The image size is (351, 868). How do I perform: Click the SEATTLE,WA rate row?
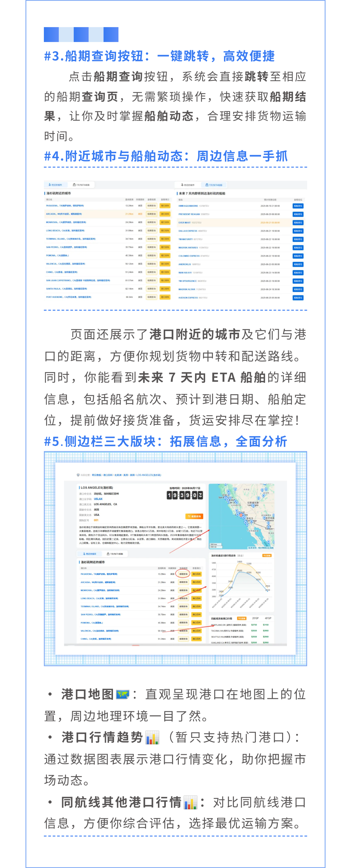pyautogui.click(x=241, y=637)
